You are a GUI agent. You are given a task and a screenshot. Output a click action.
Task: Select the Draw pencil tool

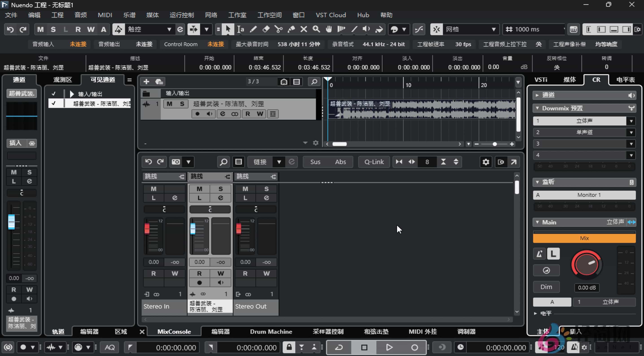[x=253, y=29]
